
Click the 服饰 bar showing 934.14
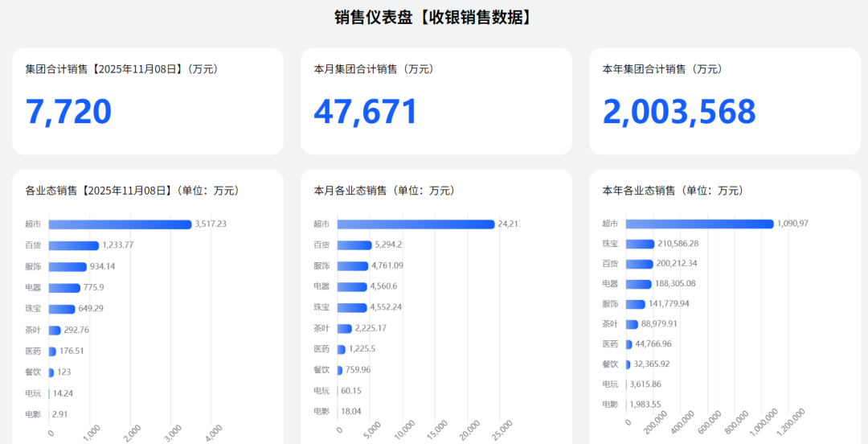(x=68, y=266)
